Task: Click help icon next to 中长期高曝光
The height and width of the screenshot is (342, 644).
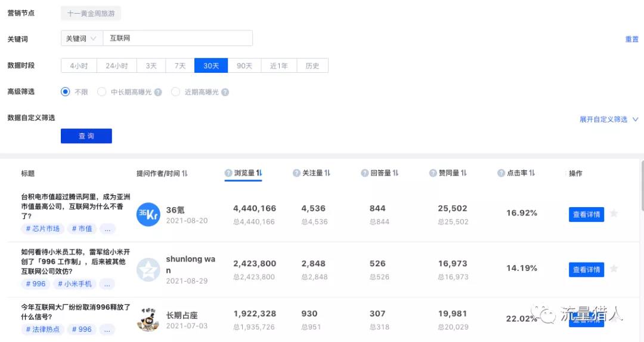Action: (157, 93)
